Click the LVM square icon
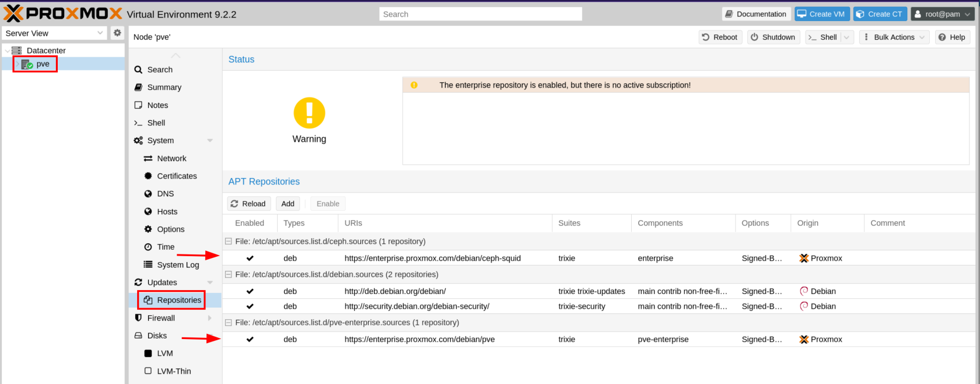Screen dimensions: 980x384 point(148,353)
